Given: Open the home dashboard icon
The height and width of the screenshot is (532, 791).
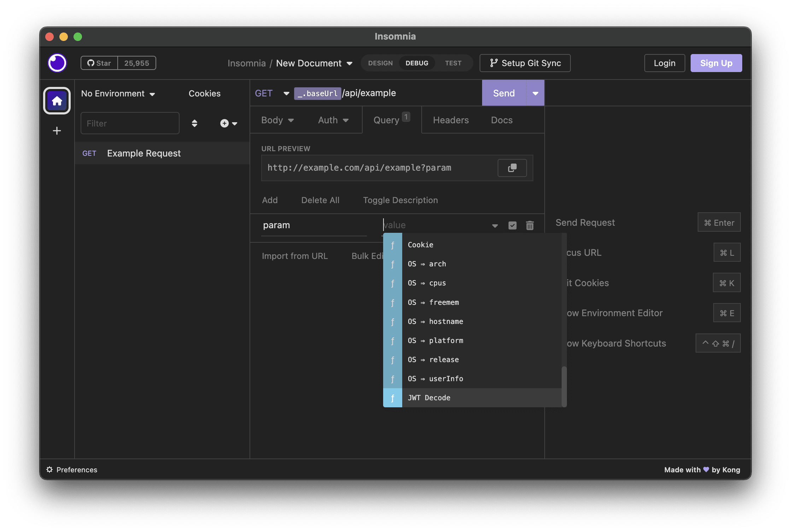Looking at the screenshot, I should 57,101.
